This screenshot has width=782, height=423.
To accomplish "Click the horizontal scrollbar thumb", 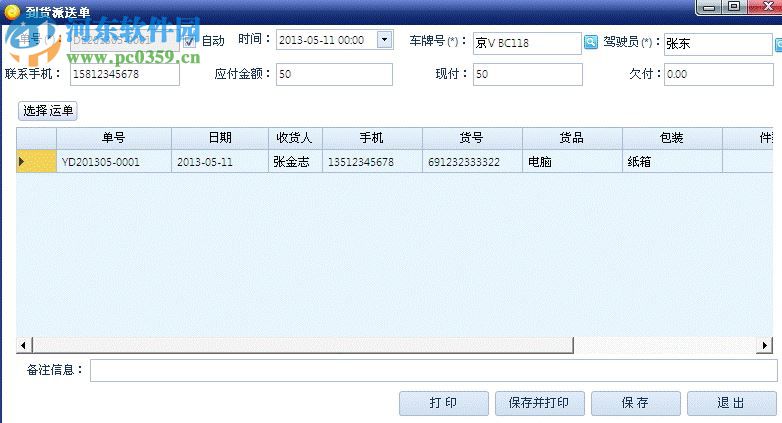I will click(x=303, y=345).
